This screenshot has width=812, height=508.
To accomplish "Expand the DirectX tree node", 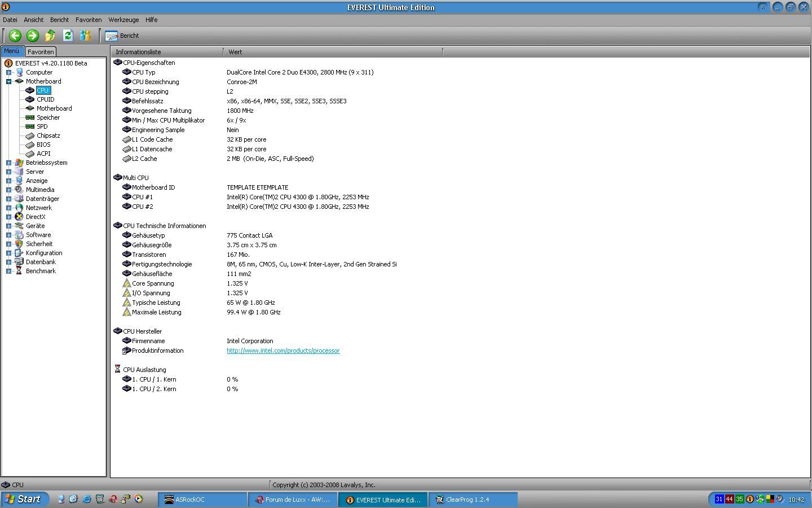I will (8, 217).
